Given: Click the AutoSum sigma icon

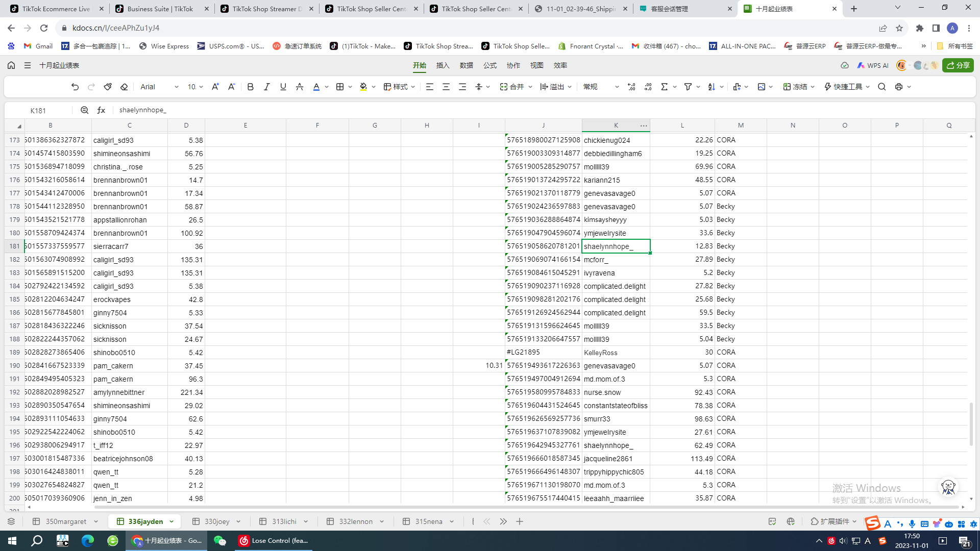Looking at the screenshot, I should click(664, 87).
